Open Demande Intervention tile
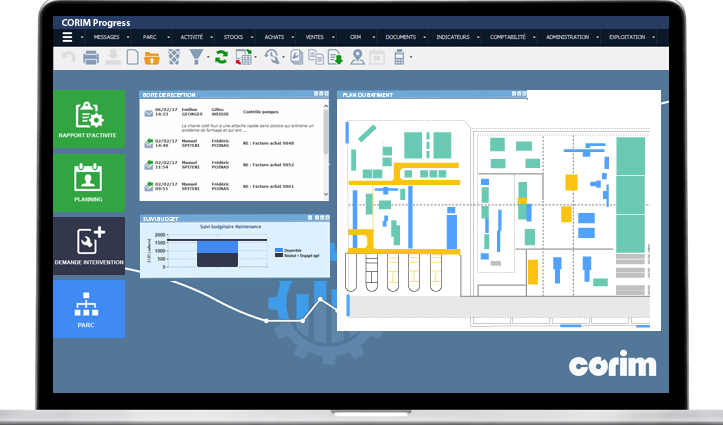The height and width of the screenshot is (425, 723). (89, 246)
